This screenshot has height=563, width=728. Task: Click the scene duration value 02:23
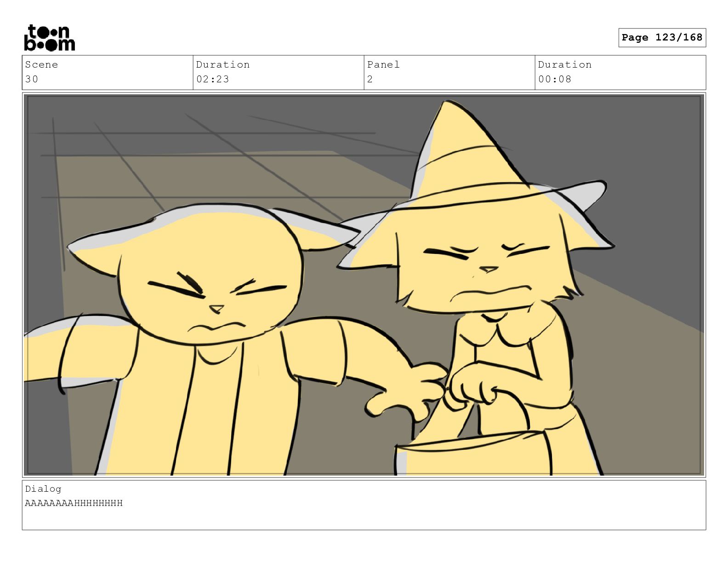pos(212,79)
